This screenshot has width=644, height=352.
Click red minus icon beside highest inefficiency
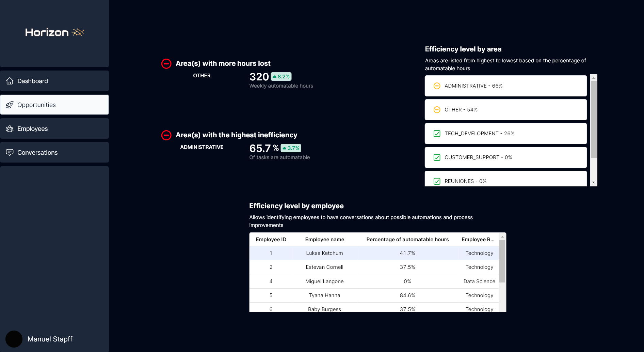pos(166,135)
